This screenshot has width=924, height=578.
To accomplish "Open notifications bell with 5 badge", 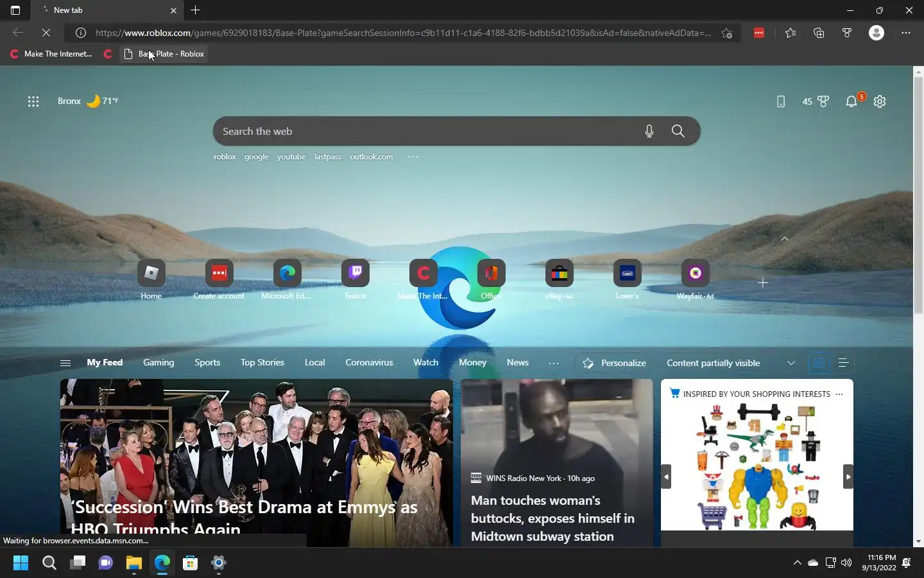I will (x=852, y=101).
